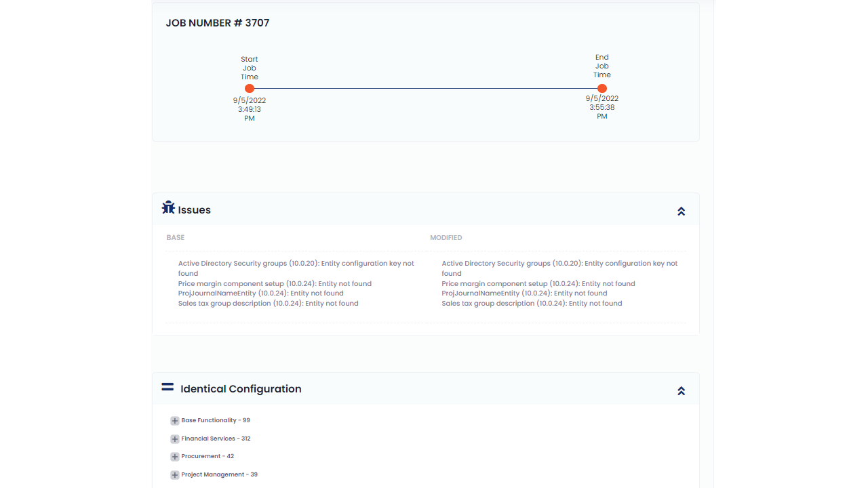Expand the Project Management - 39 node
Screen dimensions: 868x488
click(174, 475)
